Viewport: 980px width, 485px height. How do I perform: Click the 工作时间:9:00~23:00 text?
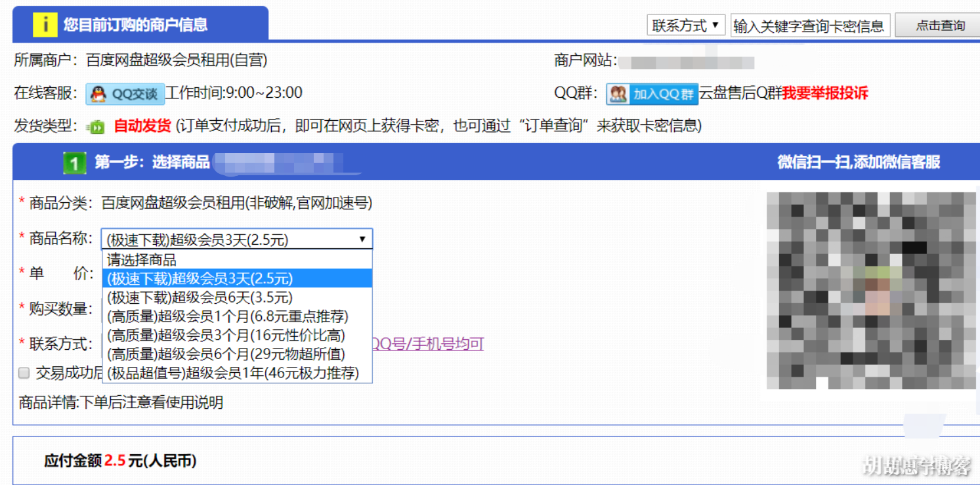pyautogui.click(x=234, y=93)
